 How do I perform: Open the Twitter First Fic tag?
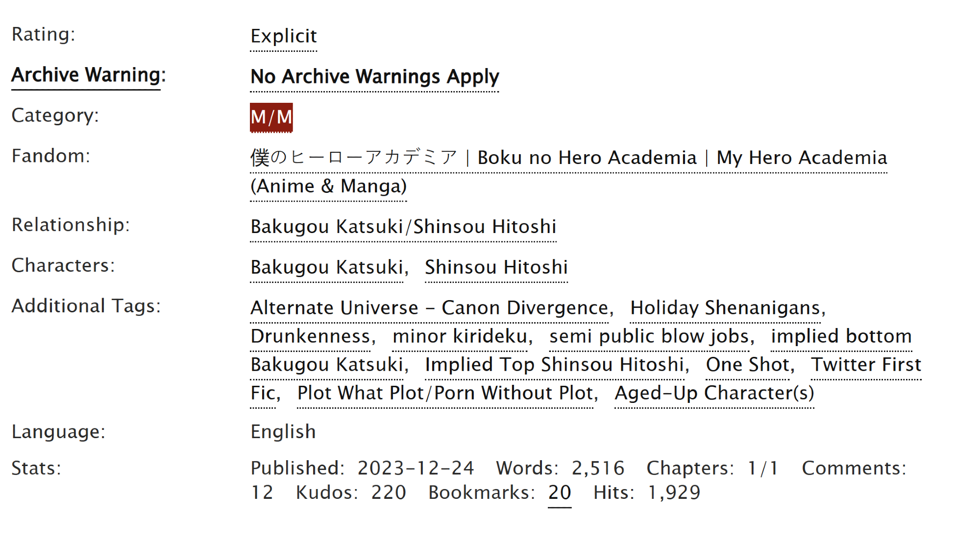point(866,365)
